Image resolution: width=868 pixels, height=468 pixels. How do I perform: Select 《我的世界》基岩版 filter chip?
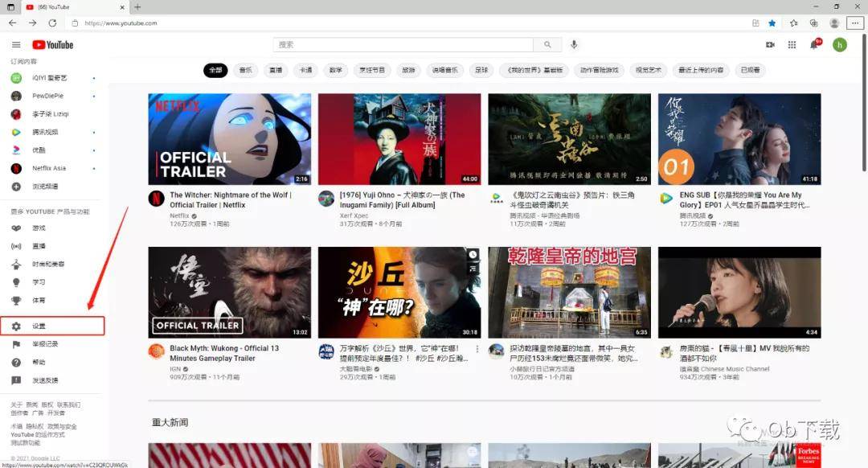(534, 70)
